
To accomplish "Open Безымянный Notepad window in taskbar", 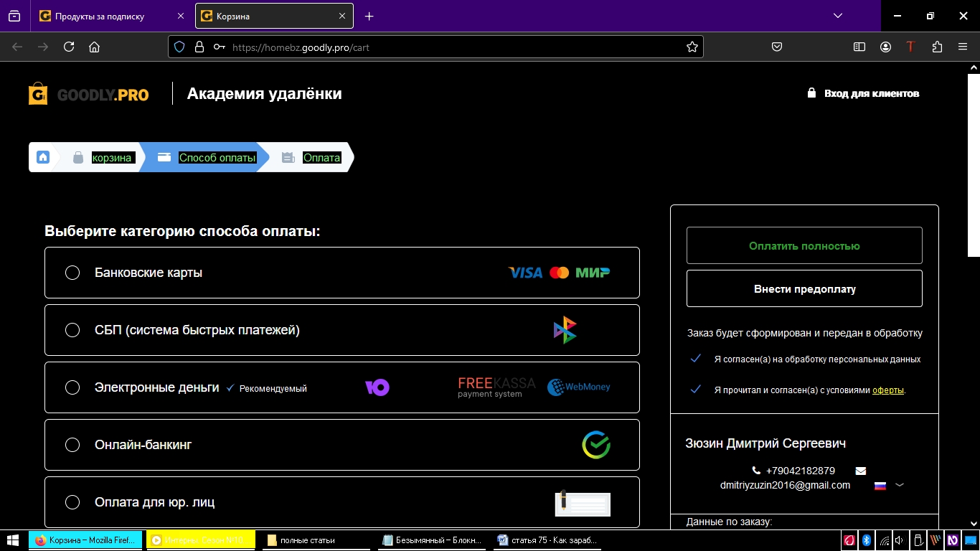I will (x=431, y=540).
